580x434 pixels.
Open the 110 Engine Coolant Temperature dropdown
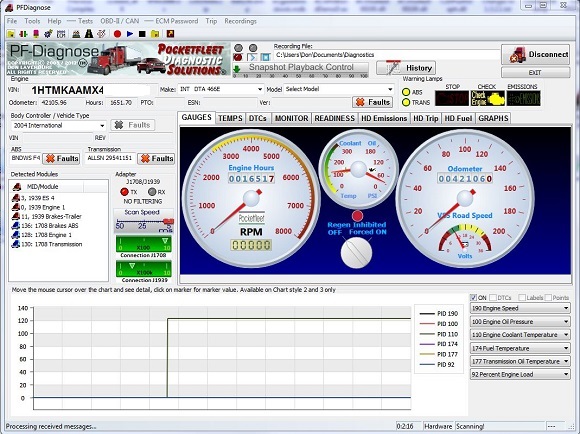tap(520, 335)
